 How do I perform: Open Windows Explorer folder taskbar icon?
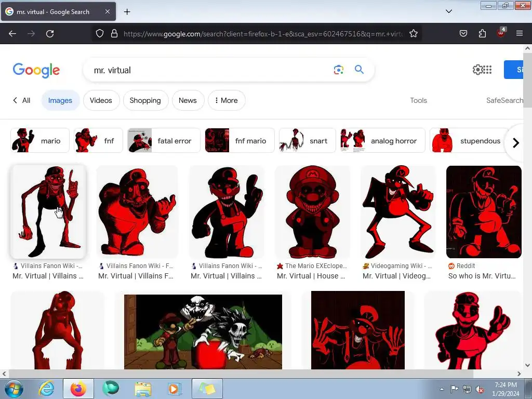coord(143,389)
